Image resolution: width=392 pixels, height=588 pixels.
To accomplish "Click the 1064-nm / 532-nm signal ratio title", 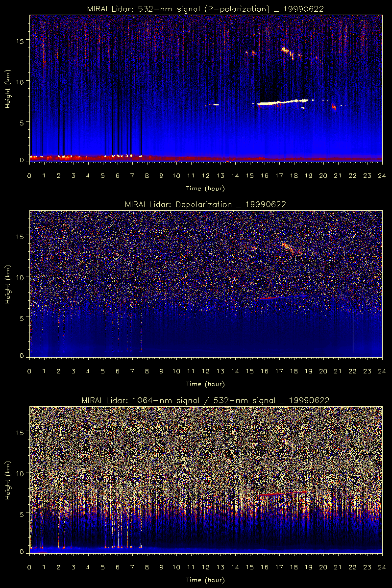I will [205, 400].
